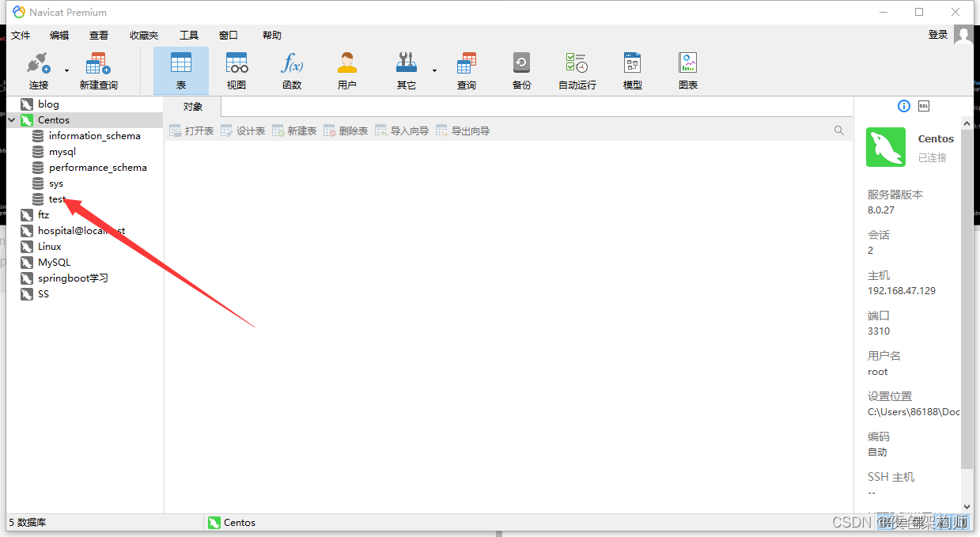Show the DDL panel icon

924,106
